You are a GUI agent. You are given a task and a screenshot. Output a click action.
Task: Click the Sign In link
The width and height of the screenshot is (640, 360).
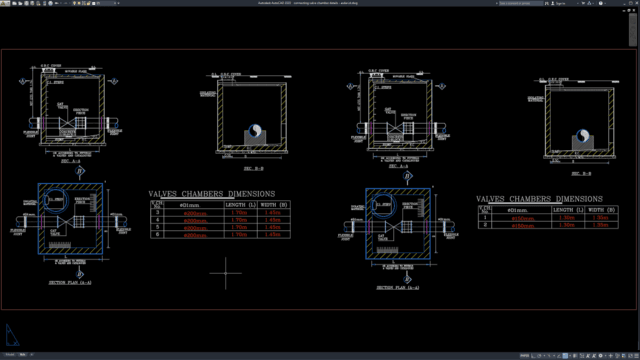pos(561,3)
